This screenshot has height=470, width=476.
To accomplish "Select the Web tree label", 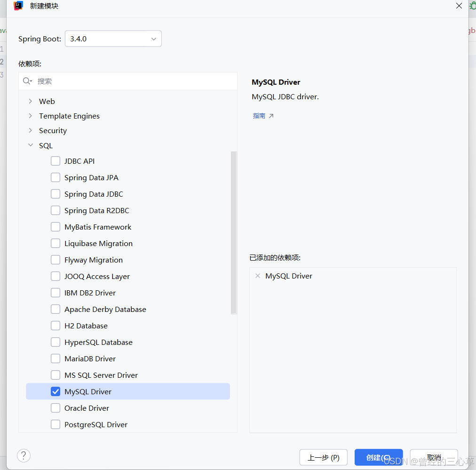I will pyautogui.click(x=47, y=102).
